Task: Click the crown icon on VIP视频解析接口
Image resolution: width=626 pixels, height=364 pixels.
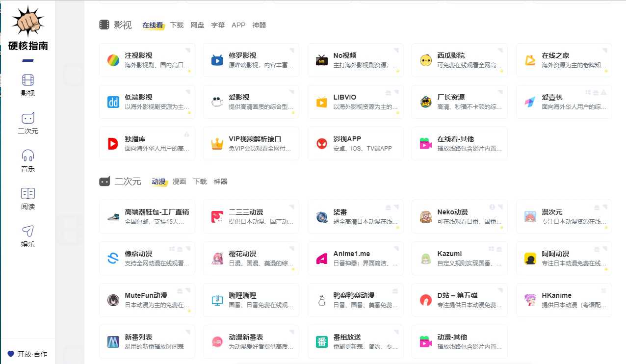Action: click(217, 143)
